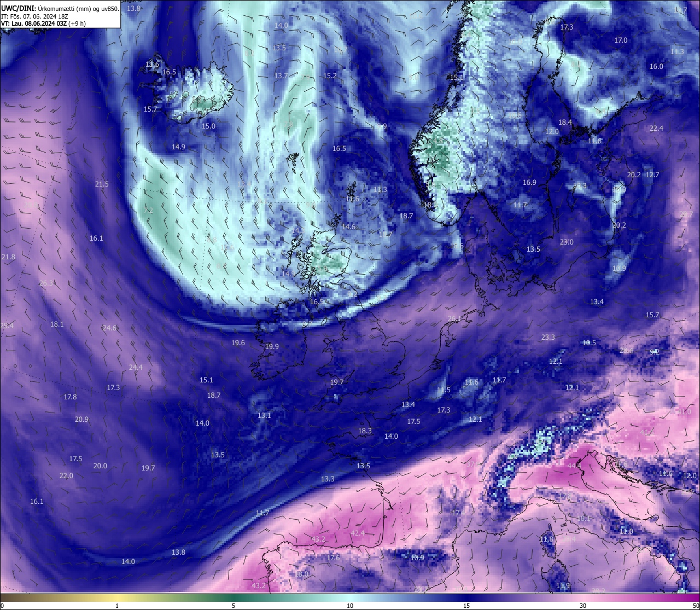Click the map value 11.9

point(563,586)
